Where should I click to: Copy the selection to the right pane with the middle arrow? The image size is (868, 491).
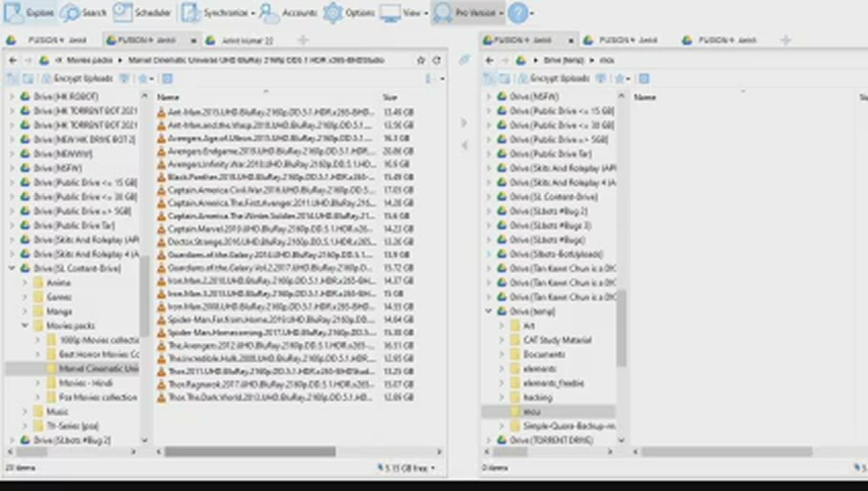coord(464,123)
